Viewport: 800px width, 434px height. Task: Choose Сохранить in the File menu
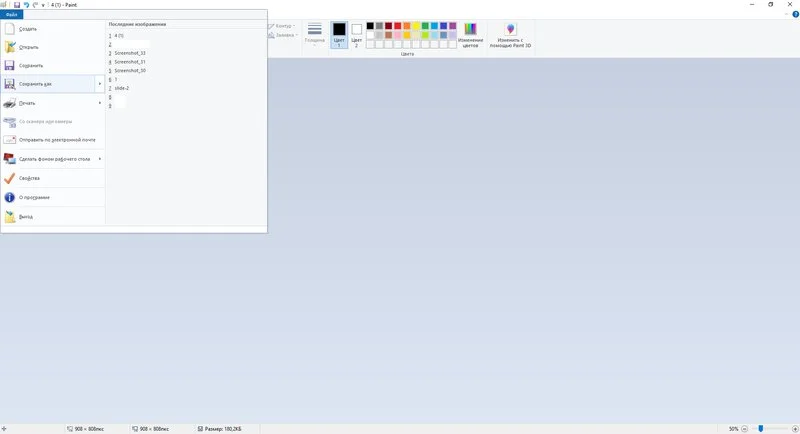pyautogui.click(x=53, y=65)
